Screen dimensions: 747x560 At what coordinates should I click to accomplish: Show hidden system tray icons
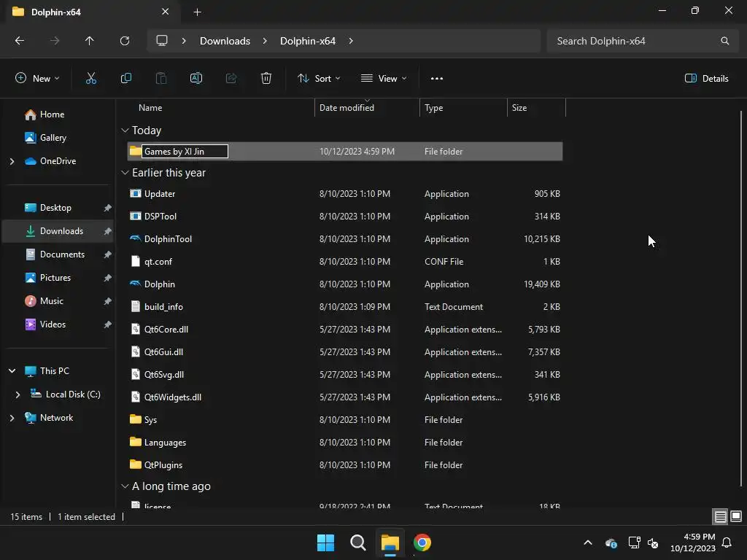pyautogui.click(x=588, y=542)
